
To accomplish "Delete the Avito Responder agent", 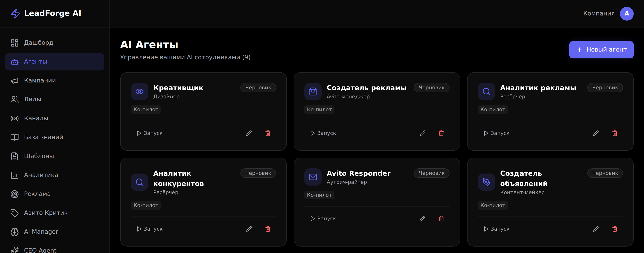I will (441, 219).
